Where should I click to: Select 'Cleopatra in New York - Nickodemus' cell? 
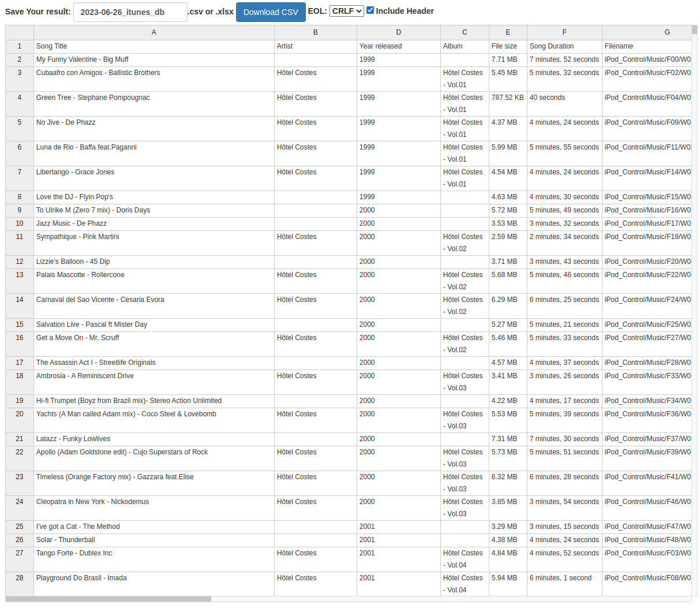(x=154, y=508)
